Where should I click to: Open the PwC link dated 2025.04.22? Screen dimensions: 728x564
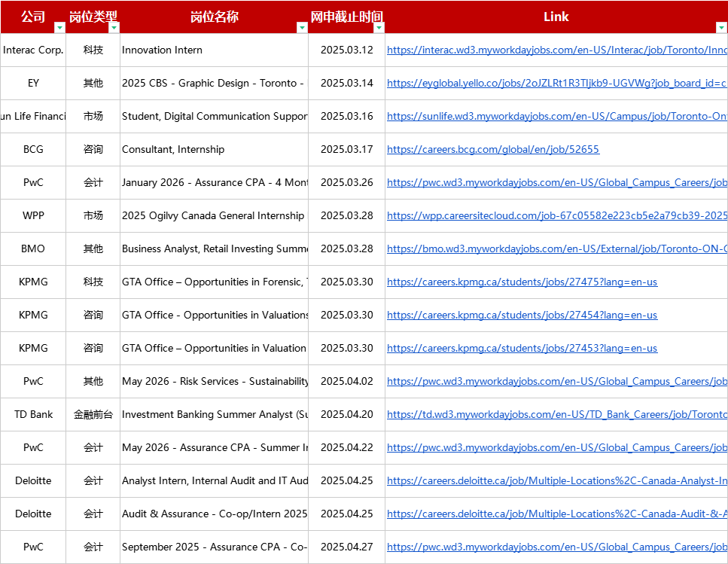point(556,447)
